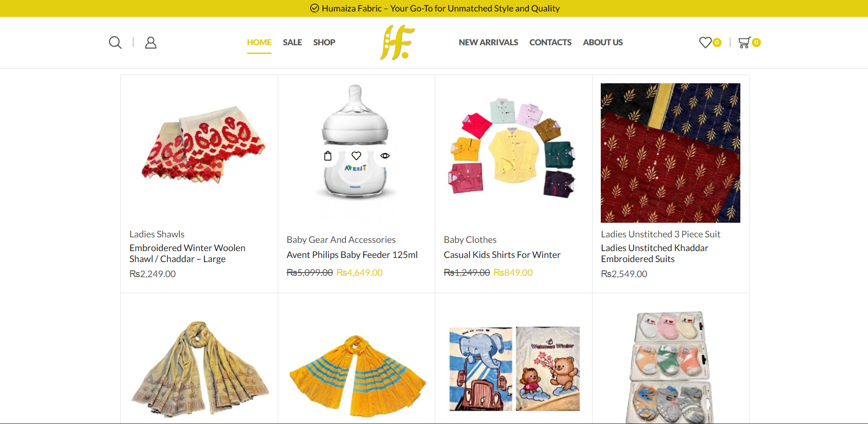Open the SALE menu item
The image size is (868, 424).
pyautogui.click(x=292, y=42)
